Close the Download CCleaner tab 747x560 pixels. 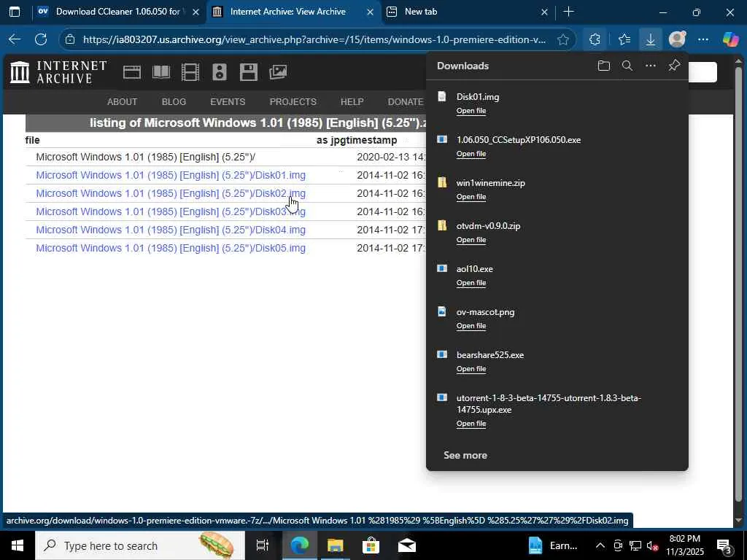coord(196,12)
